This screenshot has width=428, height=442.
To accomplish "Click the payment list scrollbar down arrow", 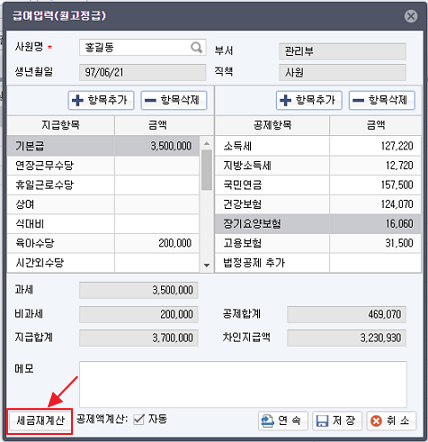I will tap(207, 265).
